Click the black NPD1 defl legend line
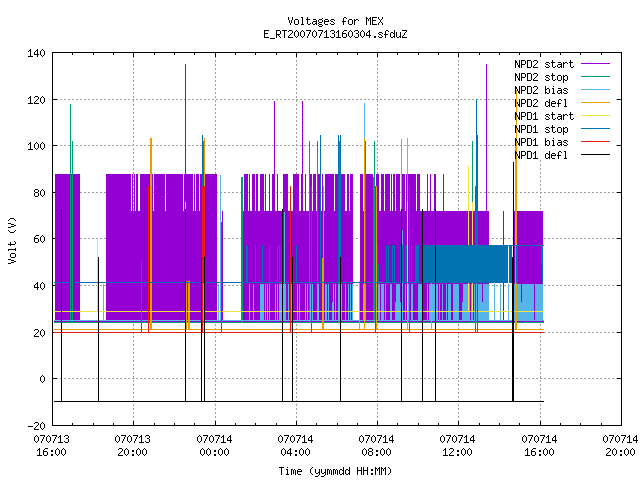Screen dimensions: 640x480 (x=596, y=155)
